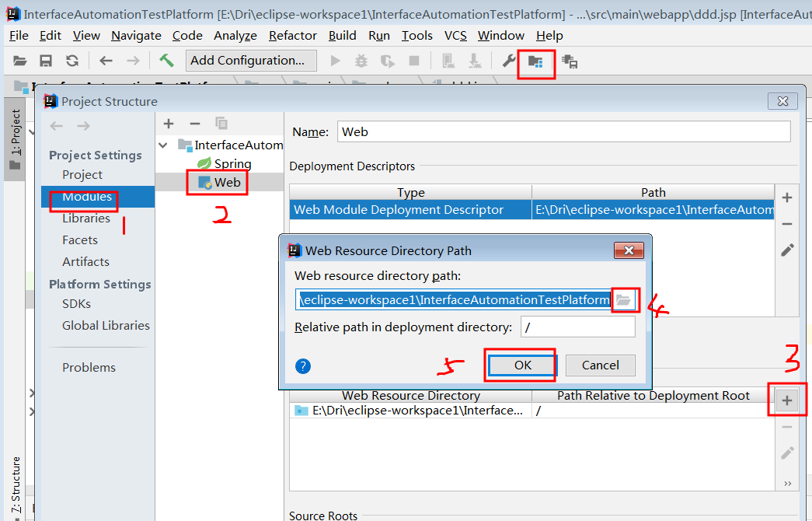Click the Build project hammer icon
Image resolution: width=812 pixels, height=521 pixels.
[x=166, y=61]
